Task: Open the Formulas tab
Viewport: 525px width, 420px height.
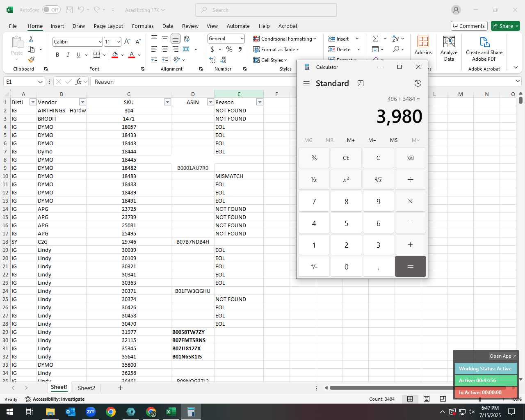Action: (143, 26)
